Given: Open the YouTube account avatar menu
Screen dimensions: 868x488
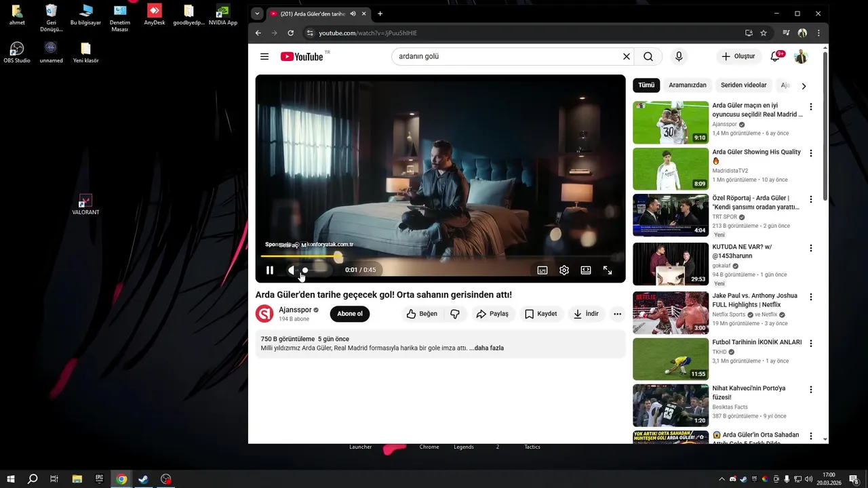Looking at the screenshot, I should pos(801,56).
